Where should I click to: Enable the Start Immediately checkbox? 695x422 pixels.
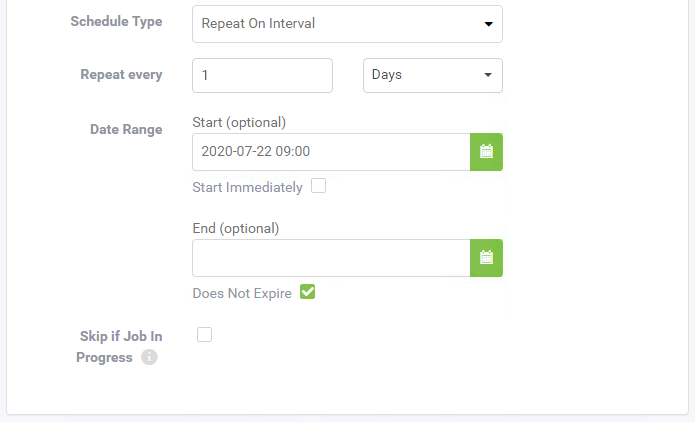[318, 186]
